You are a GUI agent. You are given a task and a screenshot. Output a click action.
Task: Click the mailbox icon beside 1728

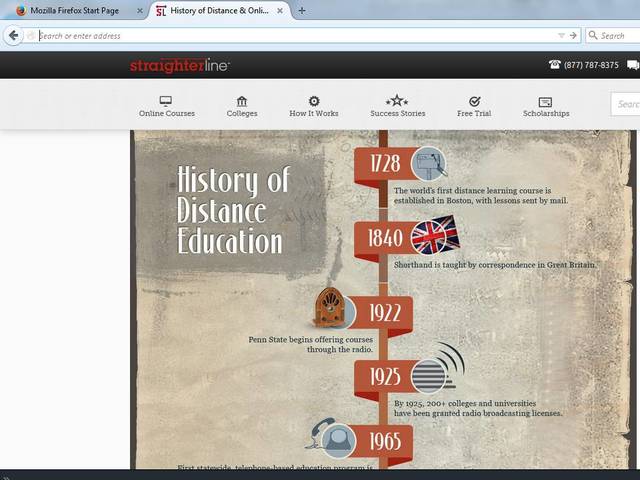[x=429, y=164]
